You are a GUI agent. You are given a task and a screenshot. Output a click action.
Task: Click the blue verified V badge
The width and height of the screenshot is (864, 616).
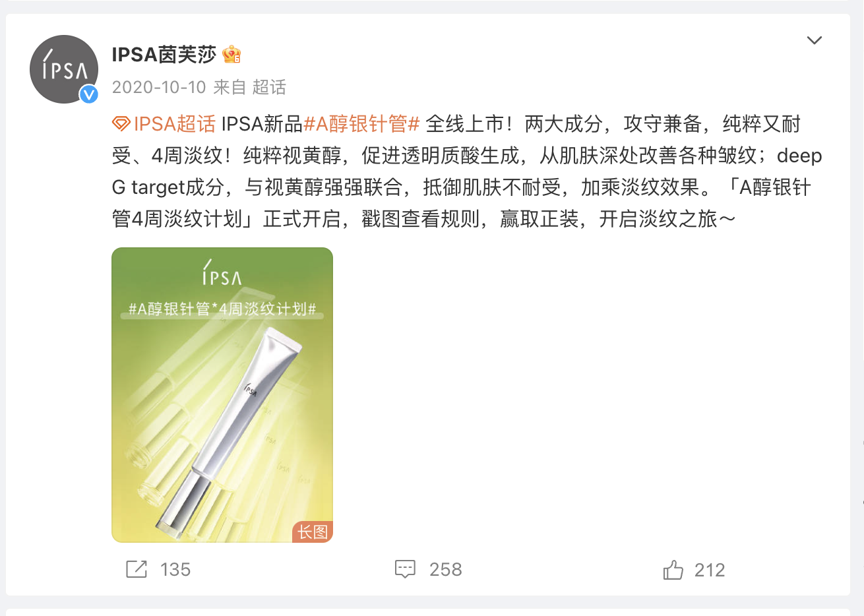89,94
